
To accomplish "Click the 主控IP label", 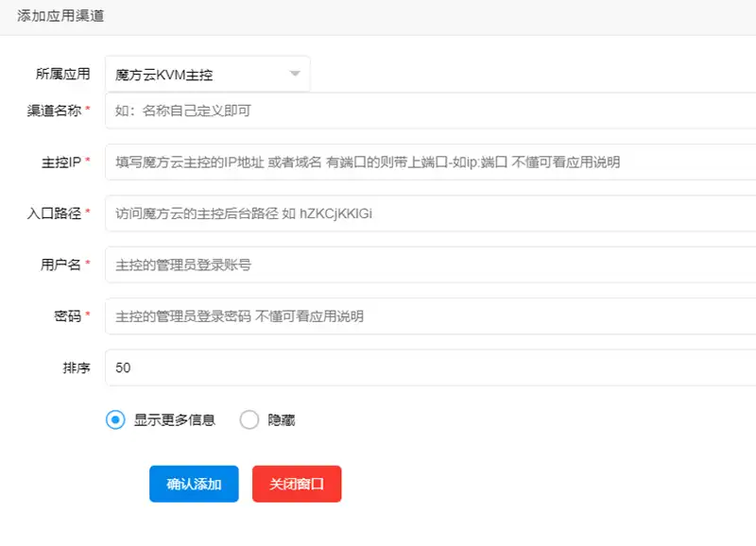I will 61,162.
